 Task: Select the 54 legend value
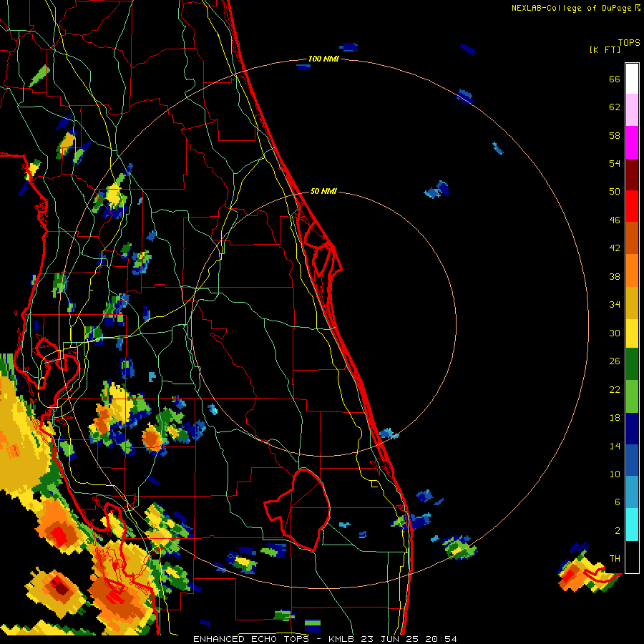point(615,163)
